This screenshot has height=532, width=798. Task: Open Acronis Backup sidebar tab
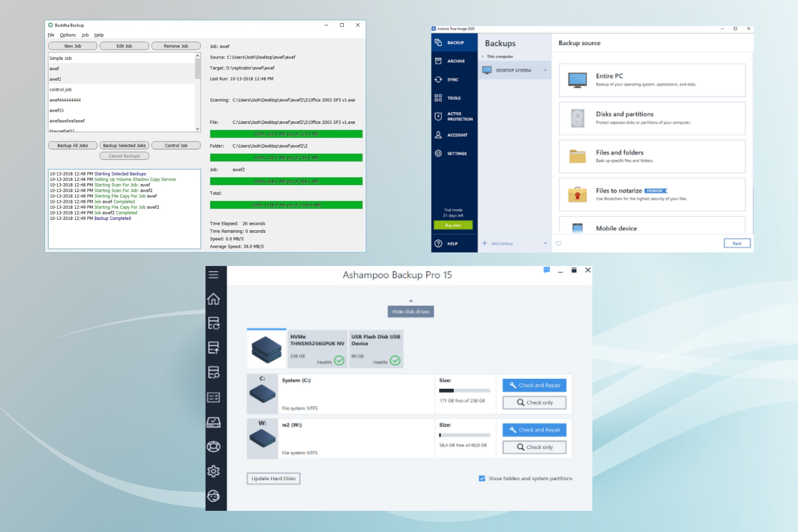click(454, 42)
